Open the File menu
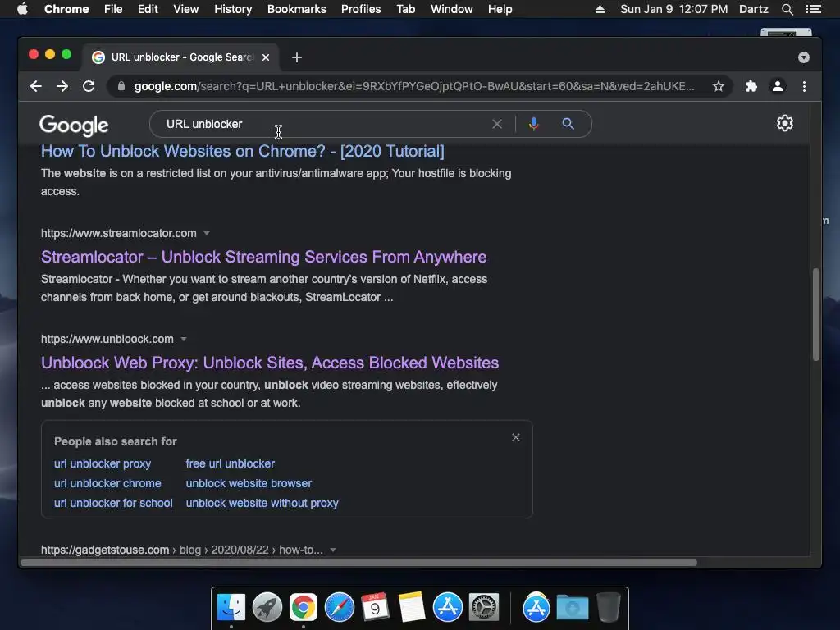The height and width of the screenshot is (630, 840). point(113,9)
